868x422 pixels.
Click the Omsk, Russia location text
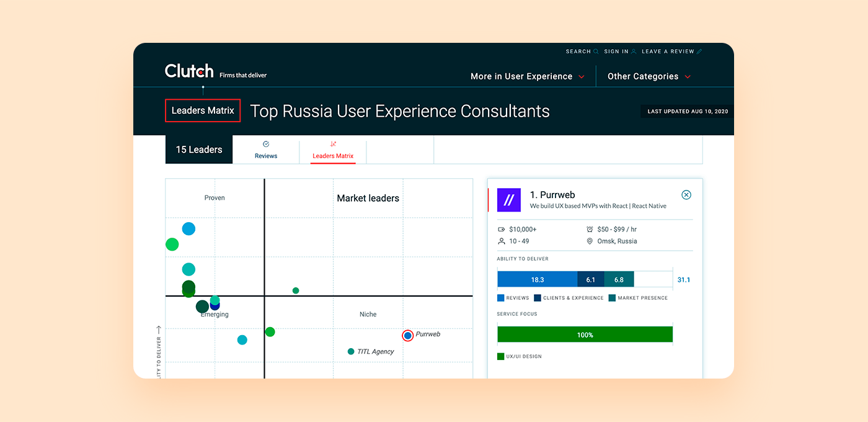[617, 241]
